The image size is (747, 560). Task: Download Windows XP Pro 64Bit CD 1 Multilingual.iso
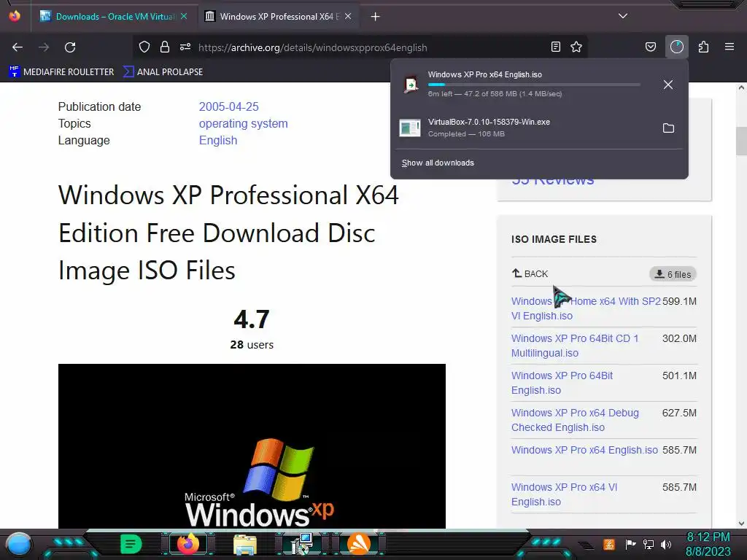tap(575, 346)
